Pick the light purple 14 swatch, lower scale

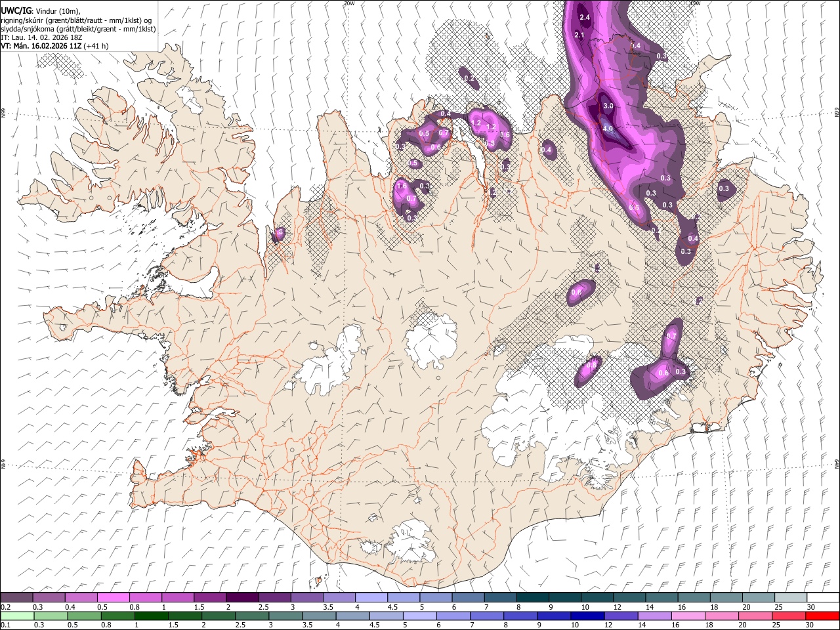[654, 616]
